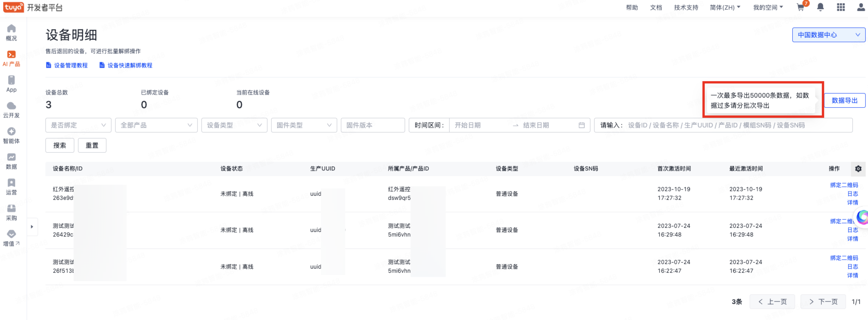The image size is (868, 320).
Task: Open the 固件类型 firmware type dropdown
Action: click(x=304, y=125)
